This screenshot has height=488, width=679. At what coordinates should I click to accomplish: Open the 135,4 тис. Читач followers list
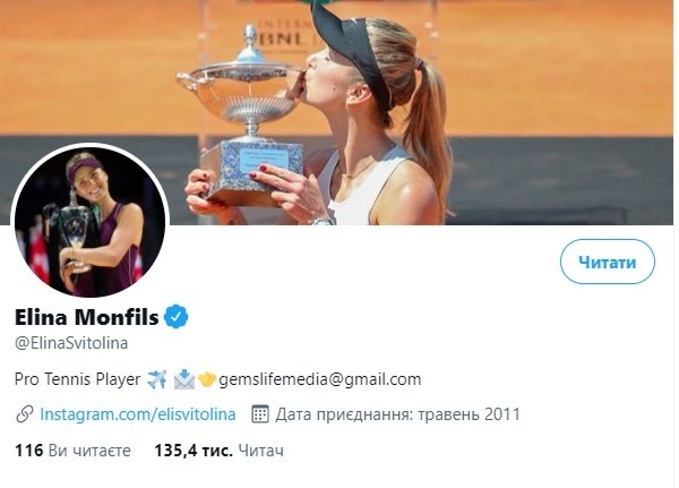pos(218,451)
